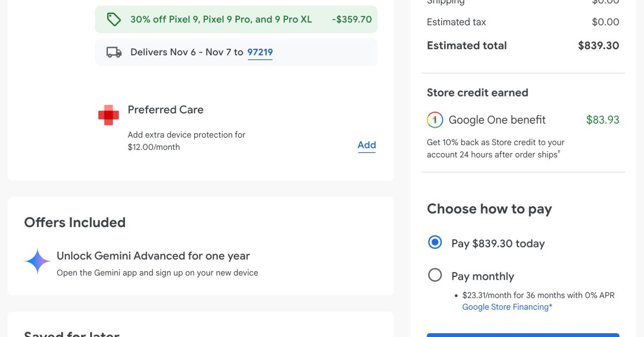Image resolution: width=644 pixels, height=337 pixels.
Task: Open the Google Store Financing link
Action: point(507,307)
